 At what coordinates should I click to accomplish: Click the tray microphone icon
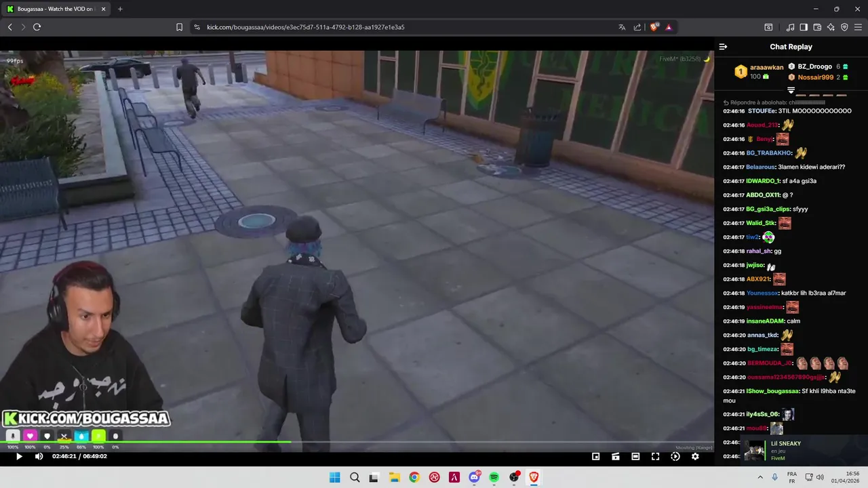(774, 477)
